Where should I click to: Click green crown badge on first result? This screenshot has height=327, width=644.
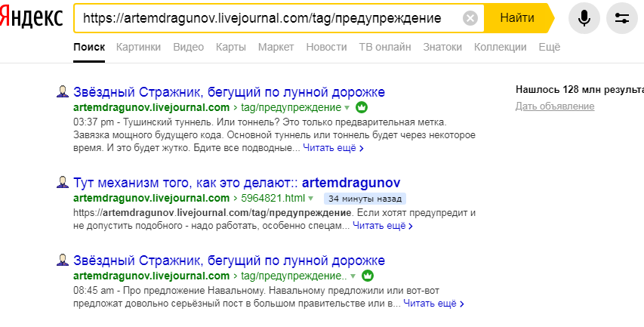point(362,108)
